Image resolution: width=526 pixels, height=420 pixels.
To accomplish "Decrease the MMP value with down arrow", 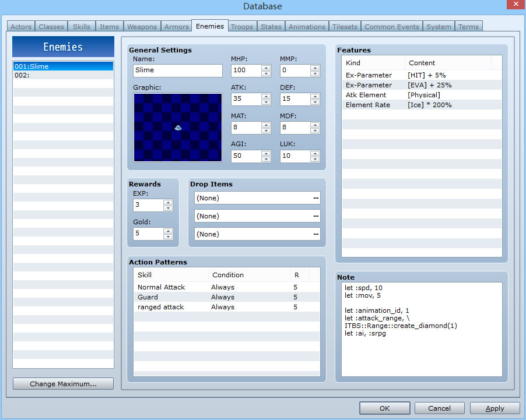I will pos(315,73).
